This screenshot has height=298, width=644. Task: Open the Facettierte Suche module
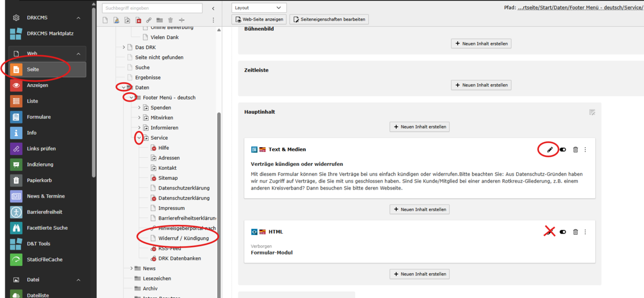click(47, 228)
